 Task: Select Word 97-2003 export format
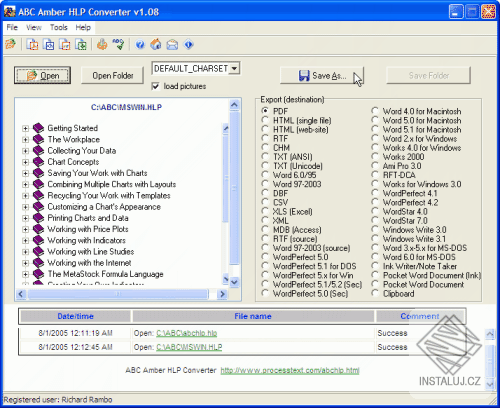[265, 184]
